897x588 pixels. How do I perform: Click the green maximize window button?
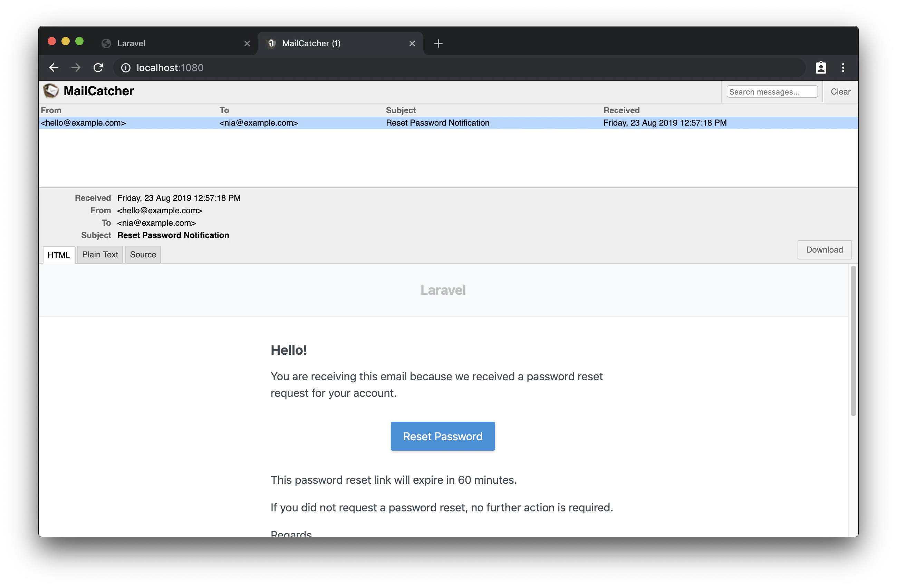(79, 41)
